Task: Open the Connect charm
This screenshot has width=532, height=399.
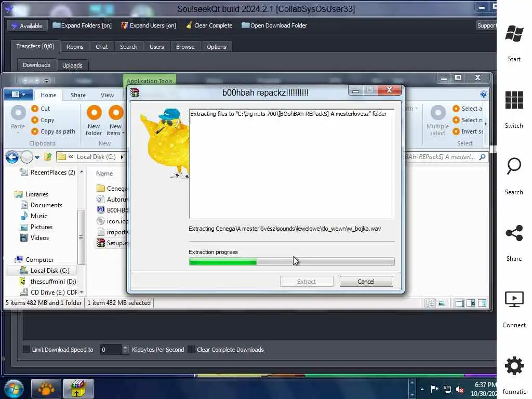Action: click(x=514, y=299)
